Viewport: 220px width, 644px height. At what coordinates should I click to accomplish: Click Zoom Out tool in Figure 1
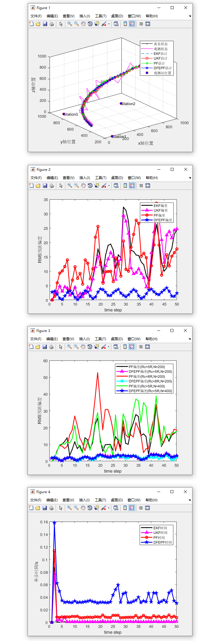77,24
